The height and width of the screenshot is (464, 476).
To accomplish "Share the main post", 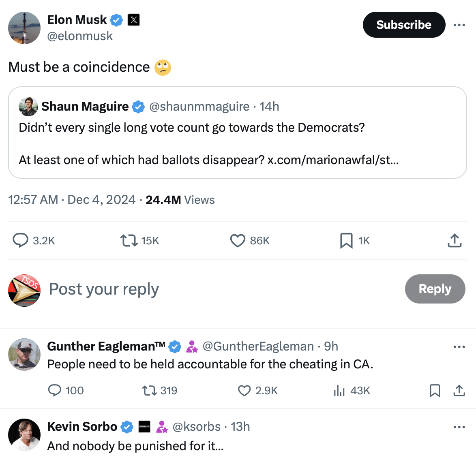I will [x=455, y=240].
